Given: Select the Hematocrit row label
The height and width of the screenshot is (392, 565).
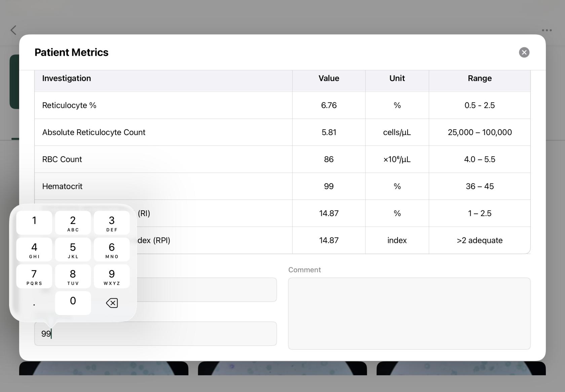Looking at the screenshot, I should 62,186.
